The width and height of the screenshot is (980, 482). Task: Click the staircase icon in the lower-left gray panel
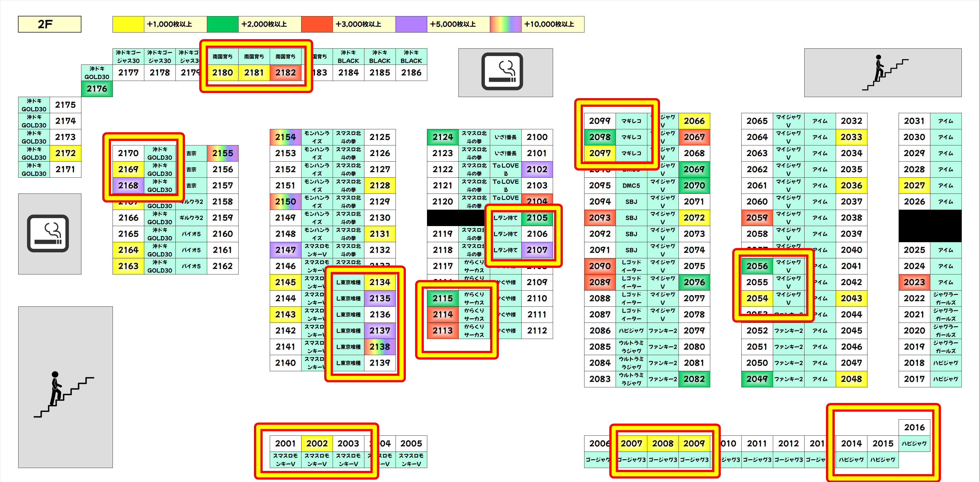pos(64,394)
